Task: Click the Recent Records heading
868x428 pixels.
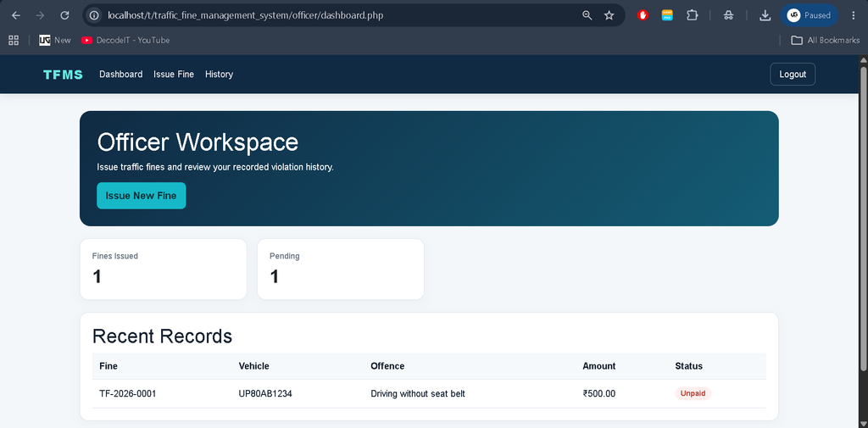Action: [162, 336]
